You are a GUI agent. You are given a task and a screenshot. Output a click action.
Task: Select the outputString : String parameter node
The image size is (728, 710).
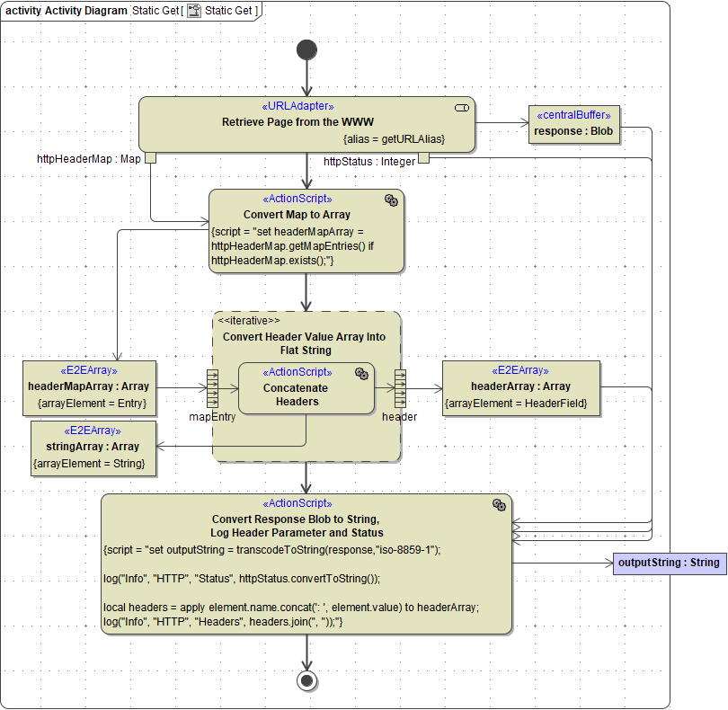pos(669,563)
